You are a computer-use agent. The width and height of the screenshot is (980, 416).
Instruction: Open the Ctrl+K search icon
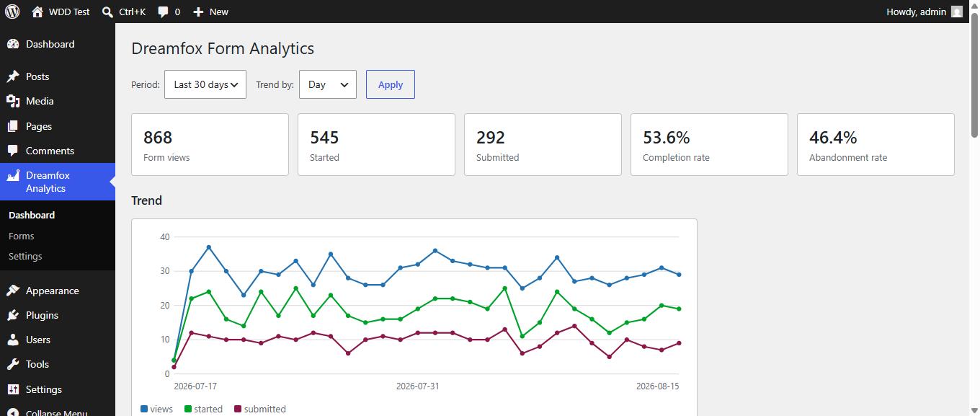107,12
